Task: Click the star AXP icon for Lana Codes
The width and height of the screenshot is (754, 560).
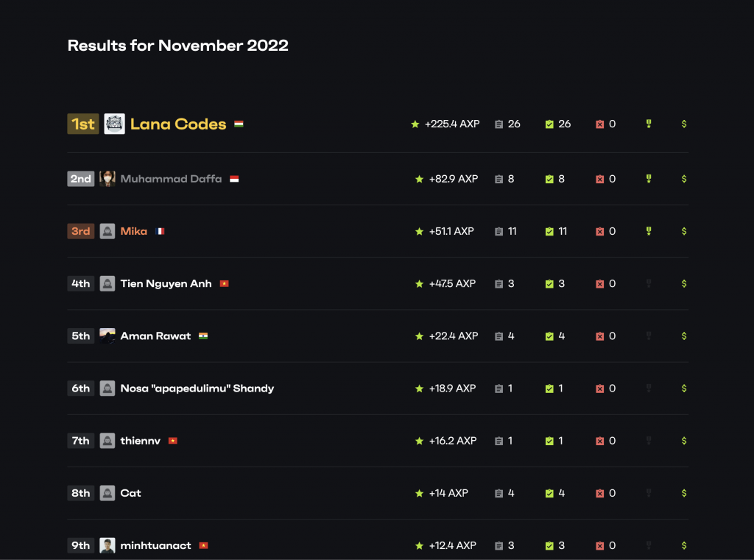Action: tap(415, 124)
